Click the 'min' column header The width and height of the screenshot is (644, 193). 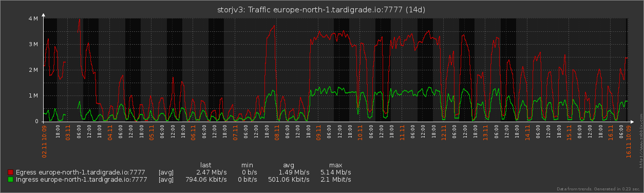point(248,165)
